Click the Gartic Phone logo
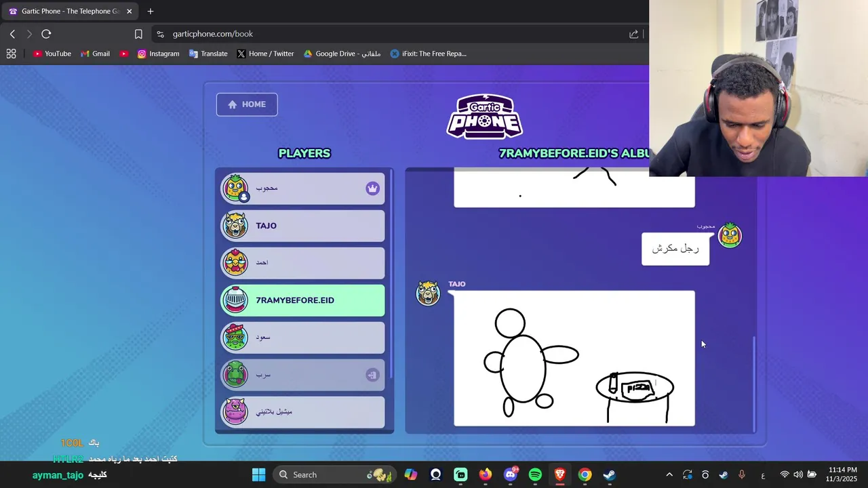 (484, 117)
